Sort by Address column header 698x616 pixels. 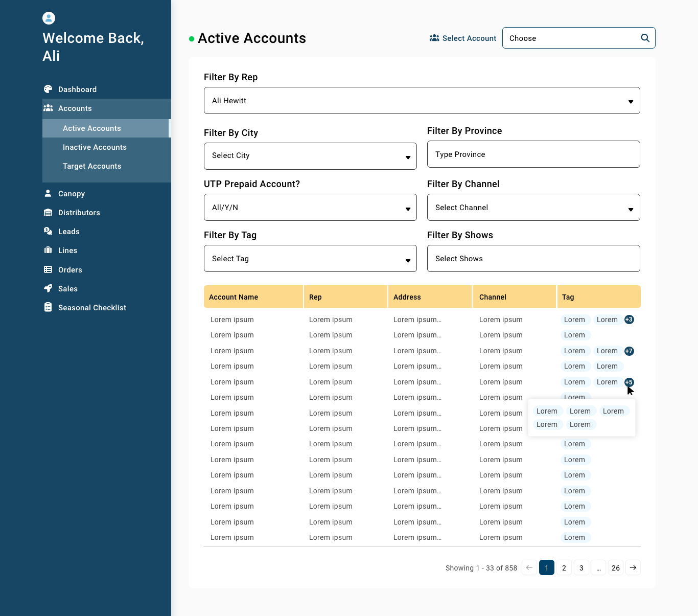430,296
